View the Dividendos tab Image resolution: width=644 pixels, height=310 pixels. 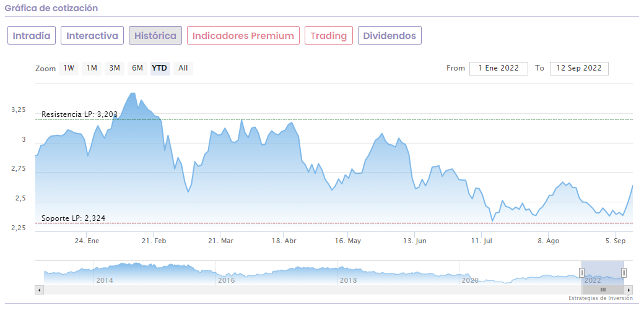(x=389, y=35)
